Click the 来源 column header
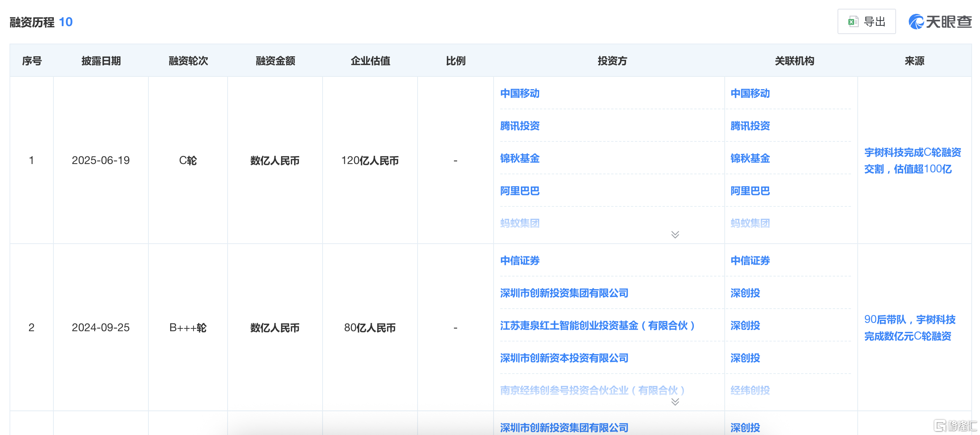This screenshot has height=435, width=980. (914, 61)
